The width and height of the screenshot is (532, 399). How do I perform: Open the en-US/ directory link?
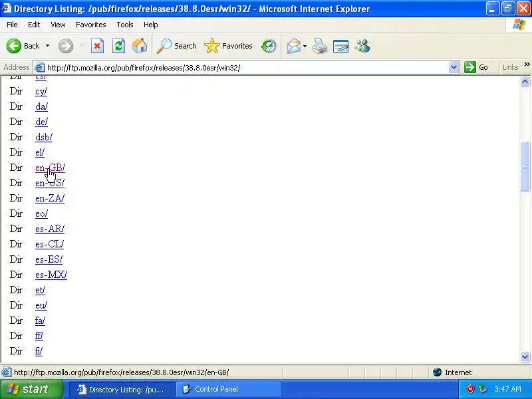50,183
